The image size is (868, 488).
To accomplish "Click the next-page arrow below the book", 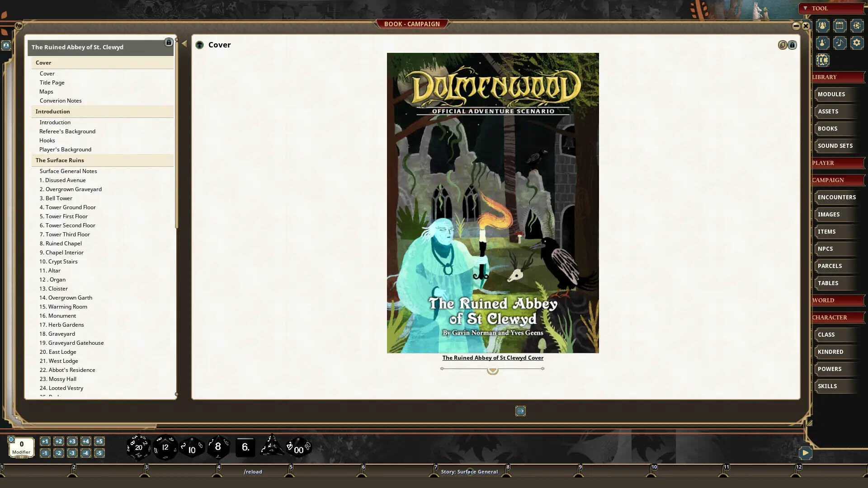I will [520, 411].
